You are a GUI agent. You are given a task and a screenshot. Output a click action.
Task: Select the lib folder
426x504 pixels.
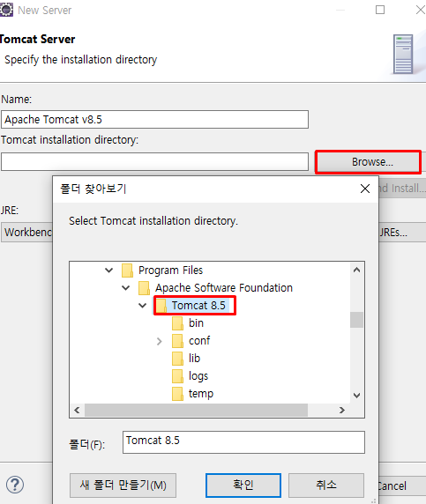pos(194,359)
